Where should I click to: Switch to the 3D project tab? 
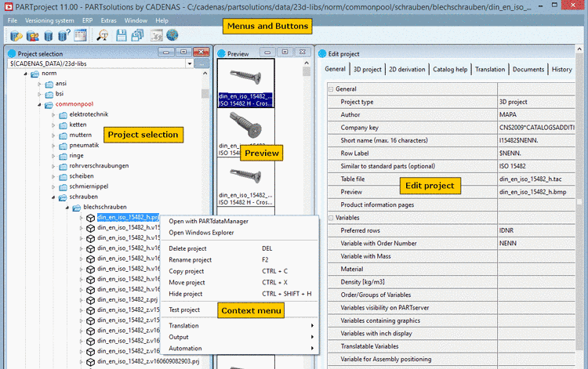coord(368,69)
